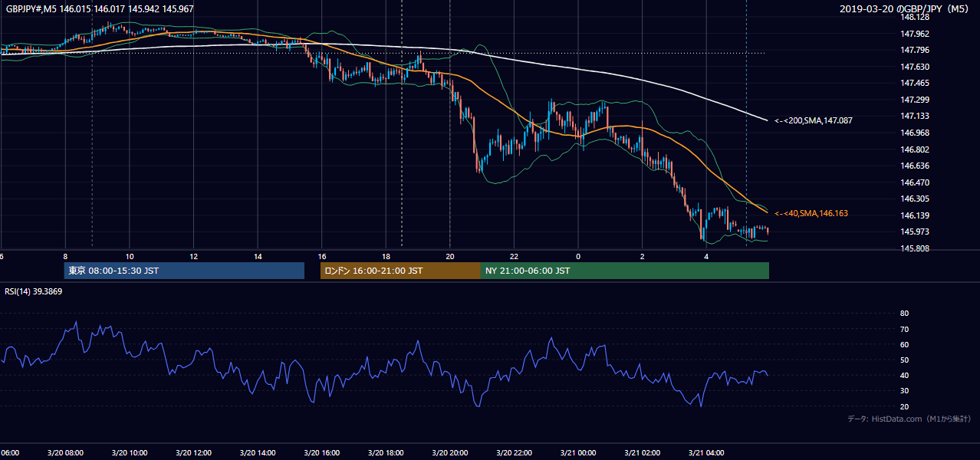The height and width of the screenshot is (460, 980).
Task: Click price level 145.973 on the axis
Action: (x=915, y=232)
